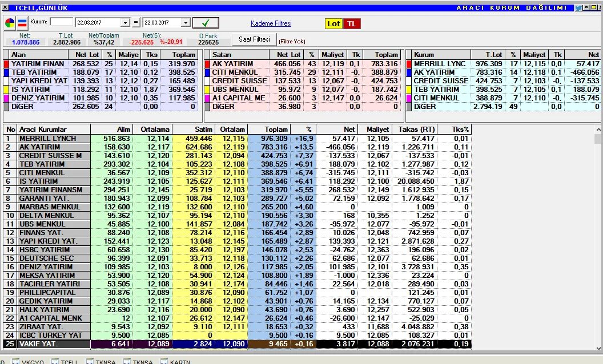This screenshot has width=603, height=364.
Task: Open the start date dropdown arrow
Action: click(x=125, y=23)
